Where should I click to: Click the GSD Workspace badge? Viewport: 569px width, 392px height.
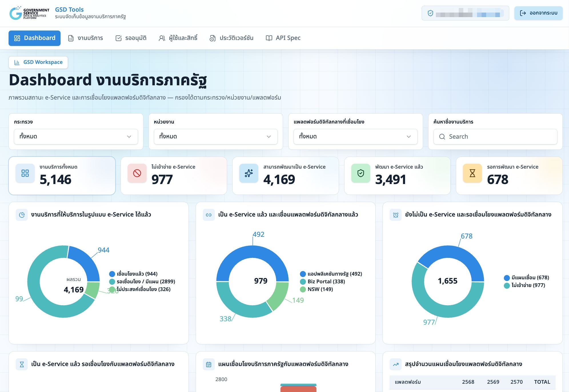38,62
